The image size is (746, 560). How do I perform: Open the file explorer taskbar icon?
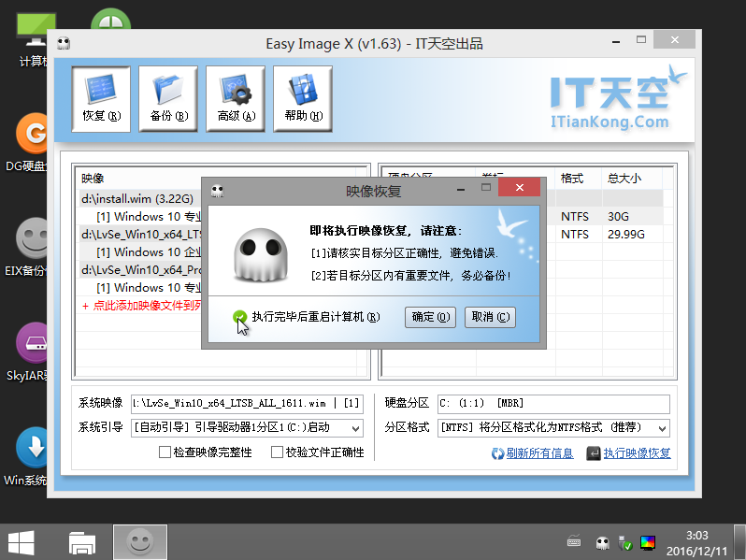click(82, 542)
